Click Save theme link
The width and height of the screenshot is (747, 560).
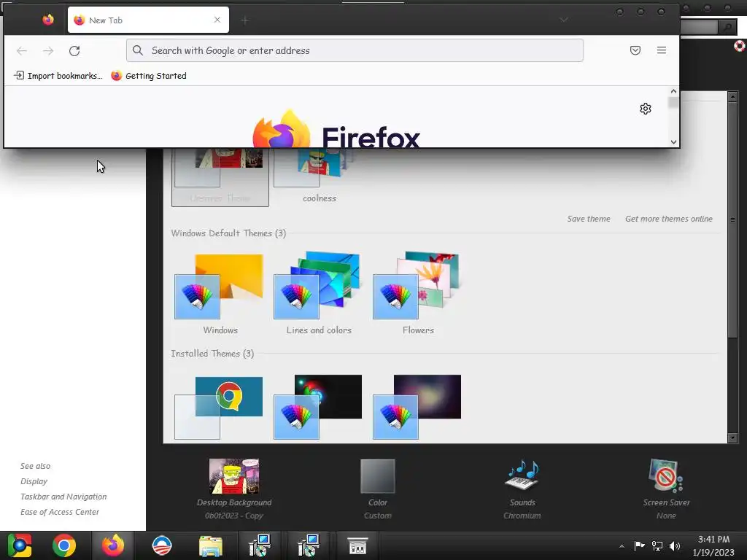click(589, 219)
